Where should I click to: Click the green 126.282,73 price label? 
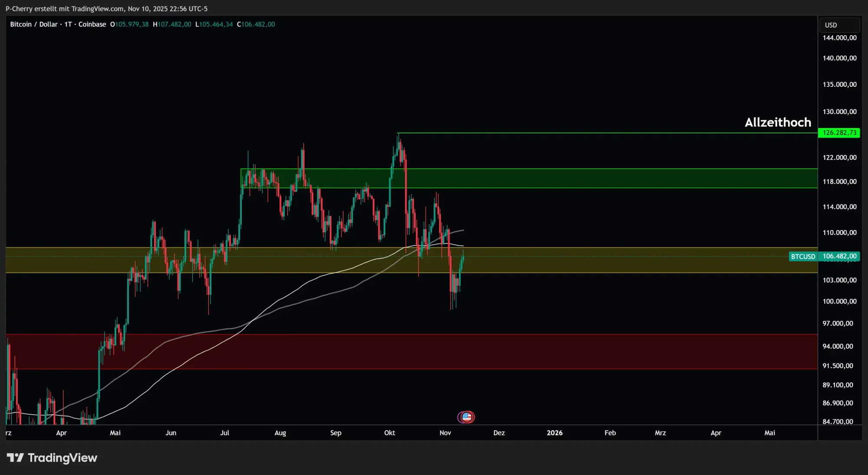(839, 133)
